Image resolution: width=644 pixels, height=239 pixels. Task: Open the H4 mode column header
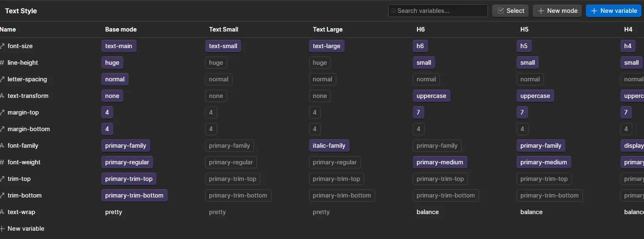coord(628,29)
